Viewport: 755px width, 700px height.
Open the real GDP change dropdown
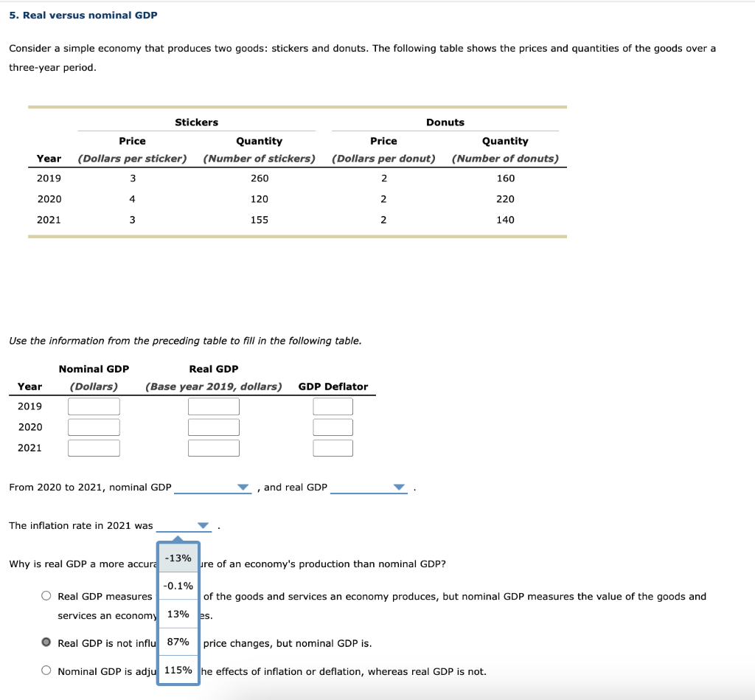coord(398,487)
